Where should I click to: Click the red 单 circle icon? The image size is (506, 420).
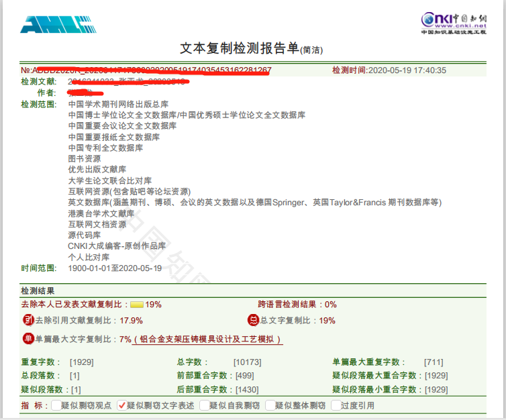tap(28, 339)
